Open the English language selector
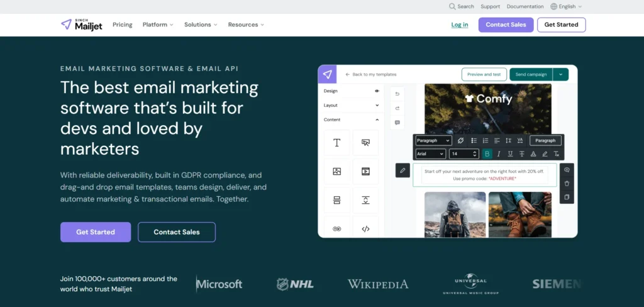This screenshot has width=644, height=307. point(566,6)
